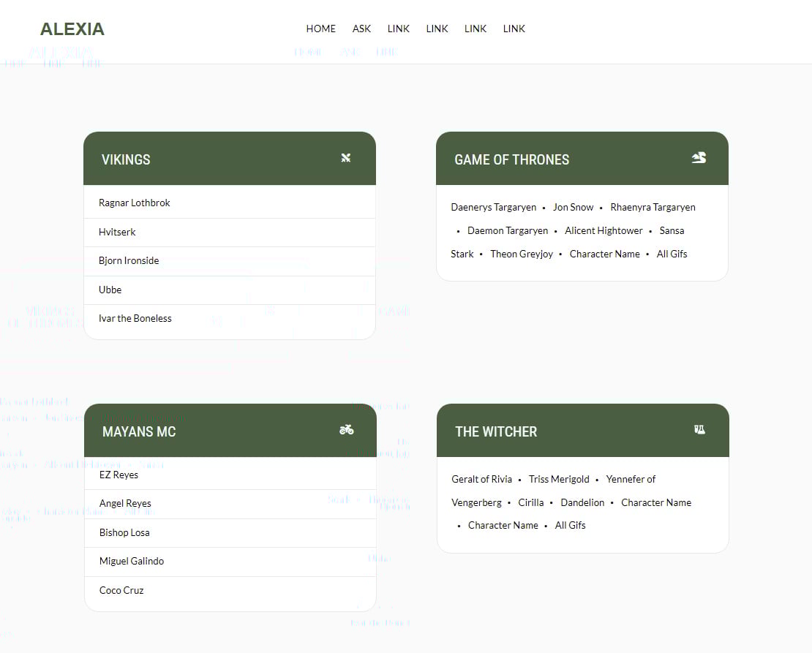The height and width of the screenshot is (653, 812).
Task: Click the GAME OF THRONES card title
Action: 511,159
